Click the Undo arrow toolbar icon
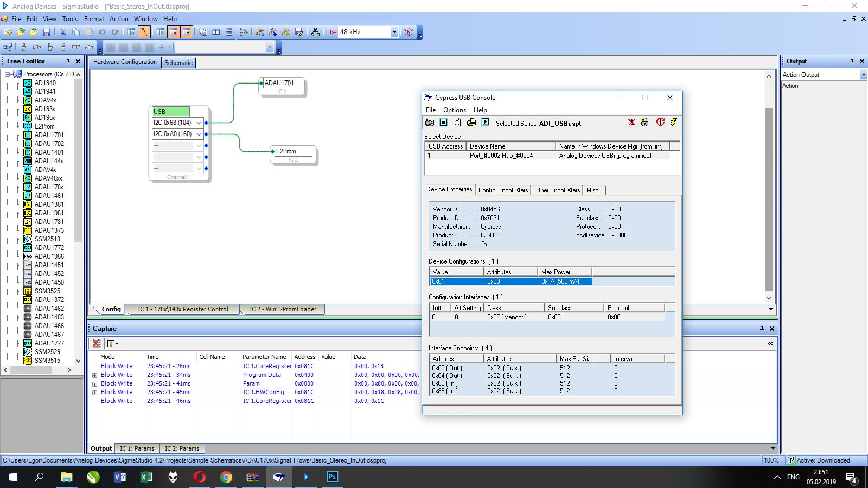868x488 pixels. [x=102, y=32]
